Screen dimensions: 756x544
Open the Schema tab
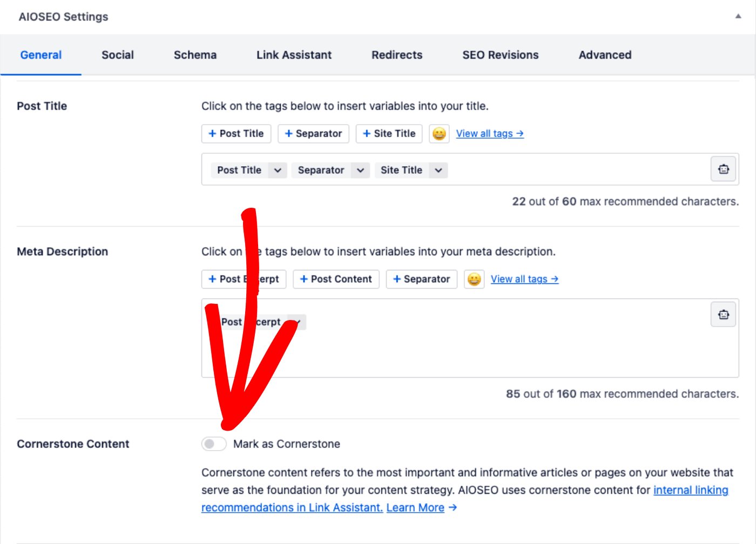(195, 55)
